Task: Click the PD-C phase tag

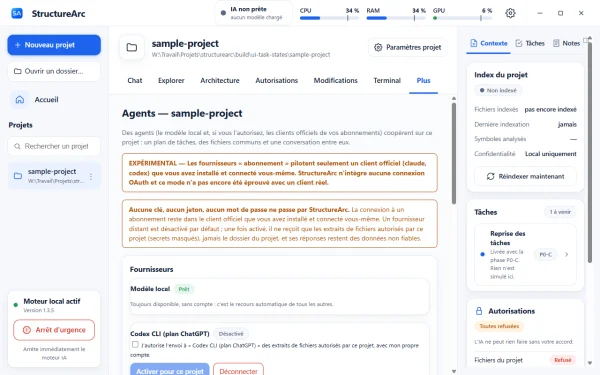Action: pyautogui.click(x=546, y=254)
